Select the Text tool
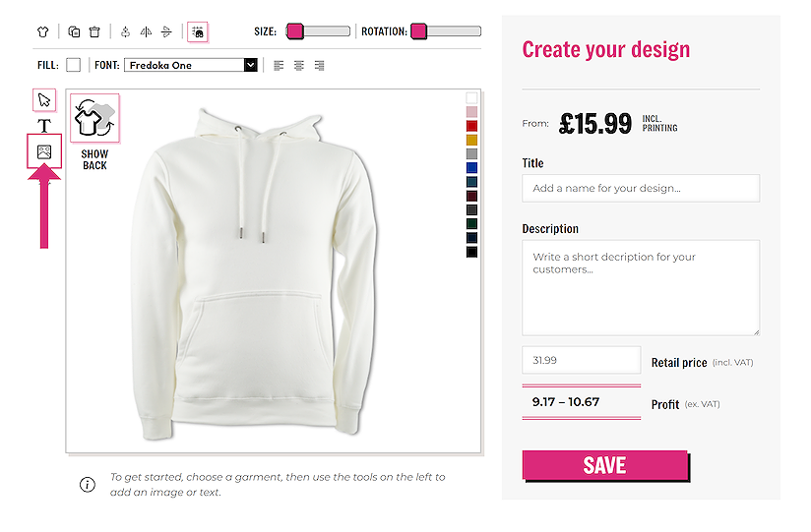 (44, 126)
